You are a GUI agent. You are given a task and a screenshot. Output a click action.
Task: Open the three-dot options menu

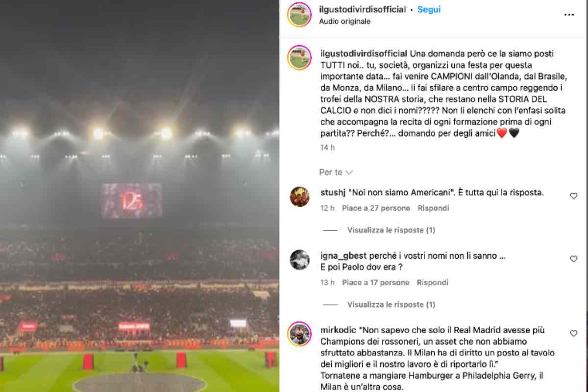(x=568, y=15)
